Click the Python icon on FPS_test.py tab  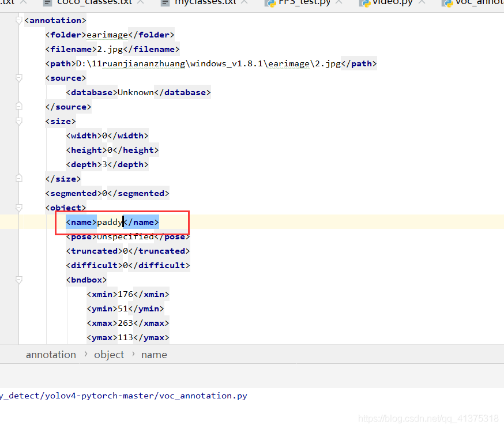[x=270, y=3]
